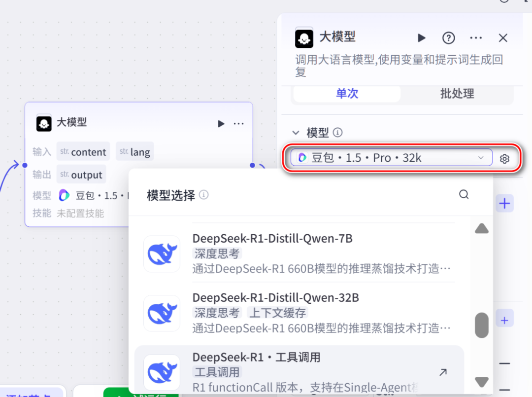Click the scroll up arrow in model list
Viewport: 532px width, 397px height.
(481, 228)
